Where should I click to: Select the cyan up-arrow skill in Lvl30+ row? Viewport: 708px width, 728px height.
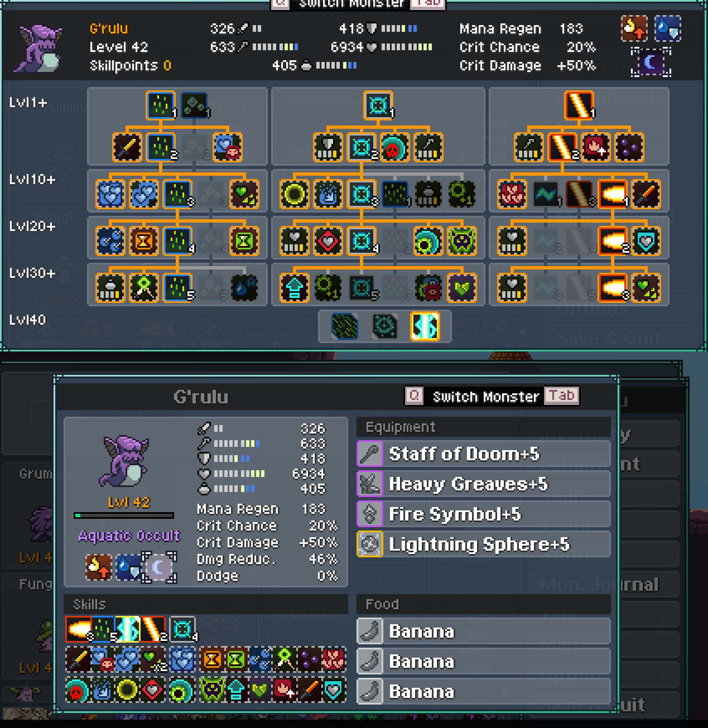(294, 287)
